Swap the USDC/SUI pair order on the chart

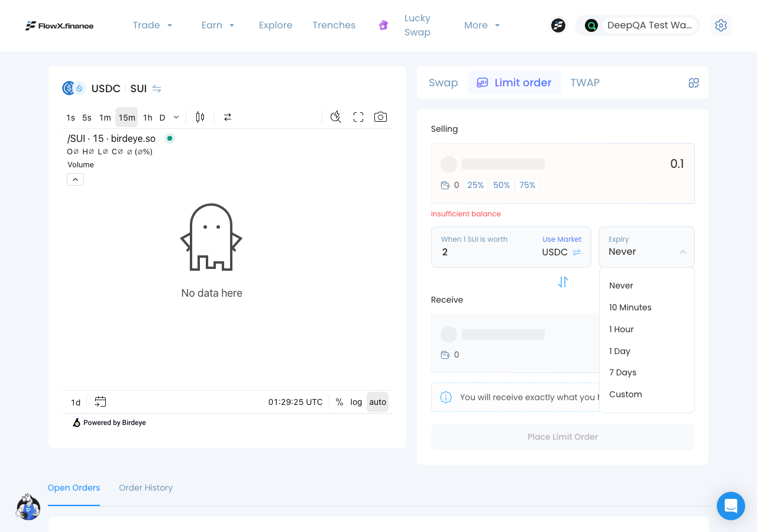coord(157,89)
